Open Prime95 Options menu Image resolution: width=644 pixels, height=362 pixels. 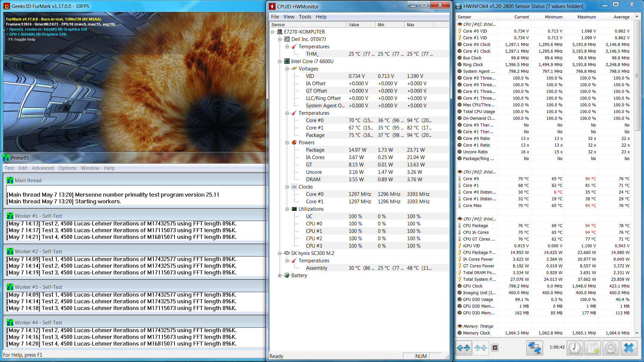tap(67, 168)
